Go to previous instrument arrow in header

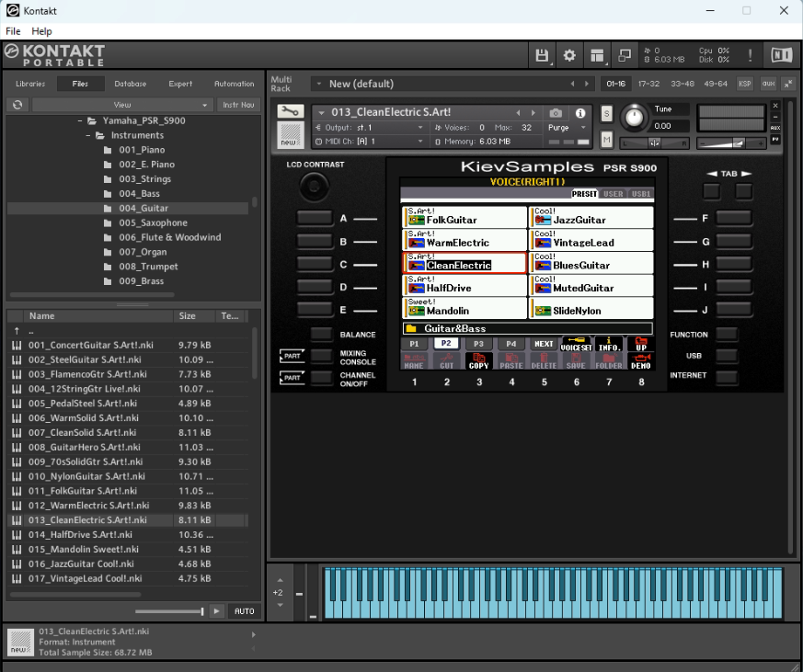tap(518, 112)
